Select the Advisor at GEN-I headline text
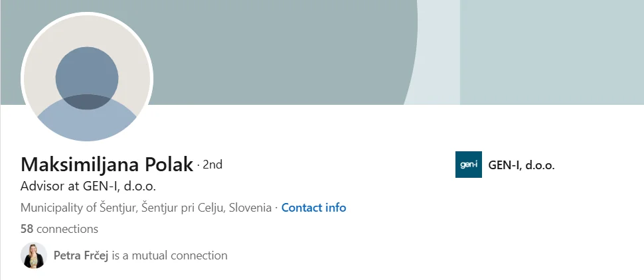 pos(88,186)
